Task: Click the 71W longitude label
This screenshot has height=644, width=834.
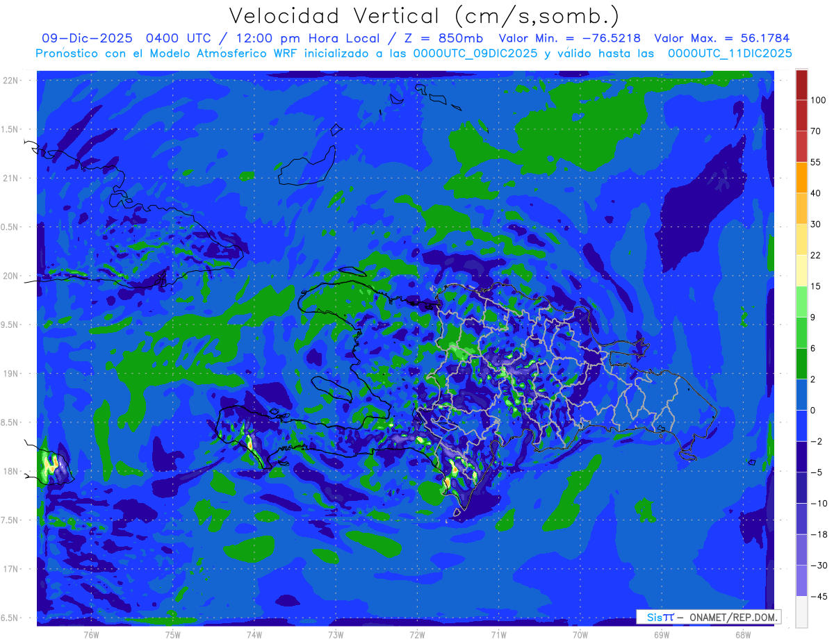Action: click(x=498, y=634)
